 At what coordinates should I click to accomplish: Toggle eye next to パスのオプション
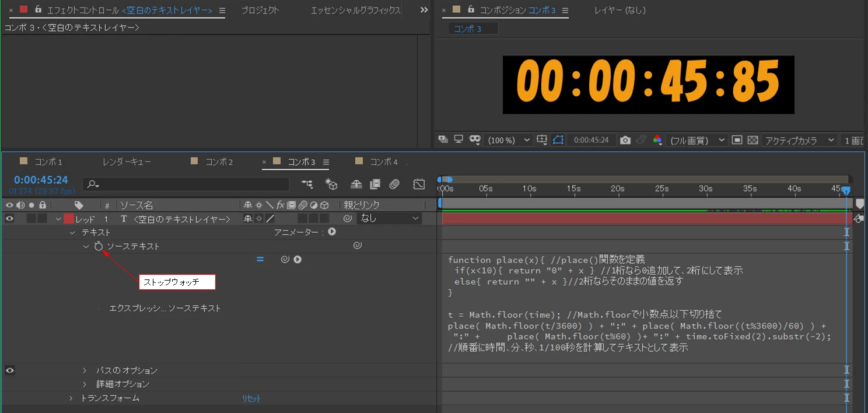pyautogui.click(x=9, y=370)
